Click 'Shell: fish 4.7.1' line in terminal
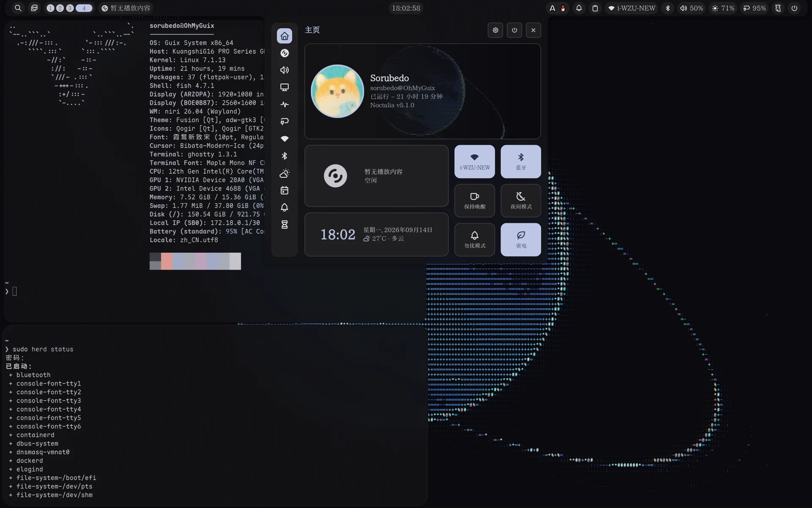 point(182,86)
